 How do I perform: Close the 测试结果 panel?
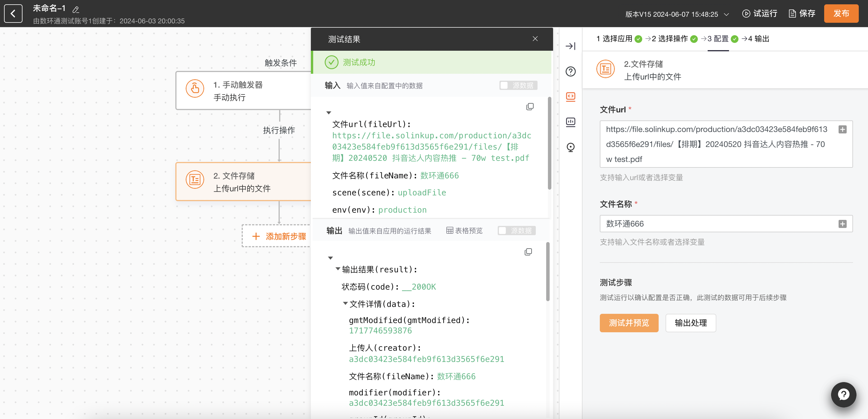coord(535,39)
